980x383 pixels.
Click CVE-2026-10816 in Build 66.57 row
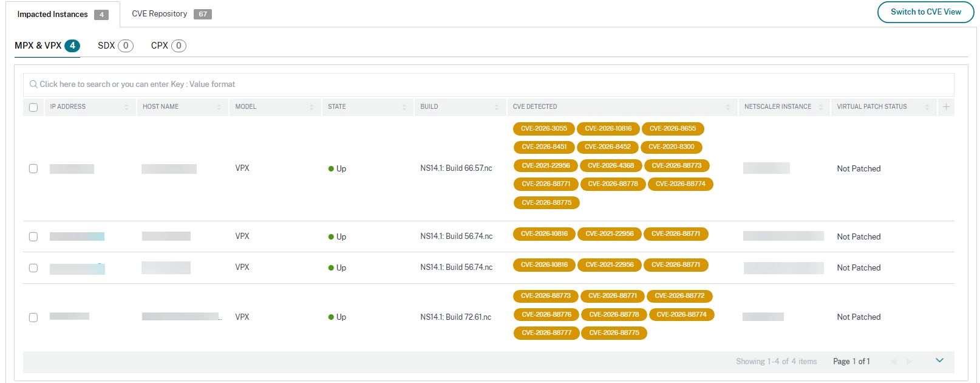(608, 129)
